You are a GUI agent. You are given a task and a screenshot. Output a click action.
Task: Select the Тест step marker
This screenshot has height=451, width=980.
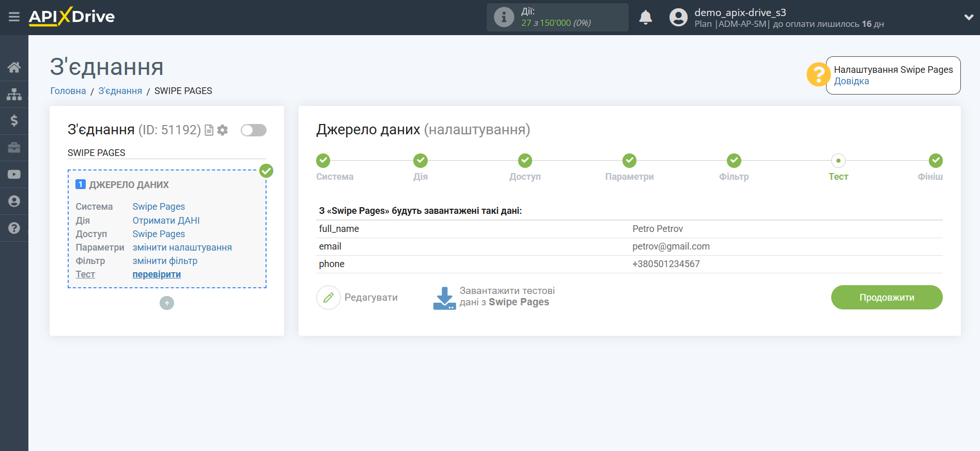(838, 161)
